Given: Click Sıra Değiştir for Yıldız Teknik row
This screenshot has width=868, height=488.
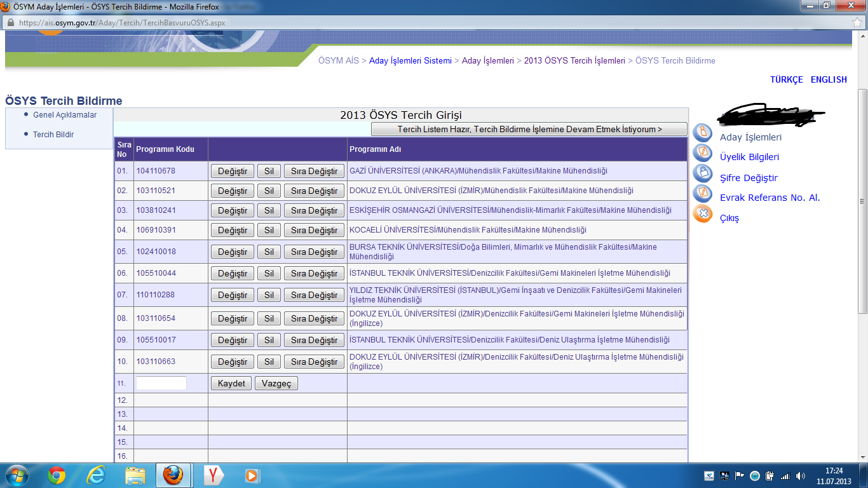Looking at the screenshot, I should 314,295.
